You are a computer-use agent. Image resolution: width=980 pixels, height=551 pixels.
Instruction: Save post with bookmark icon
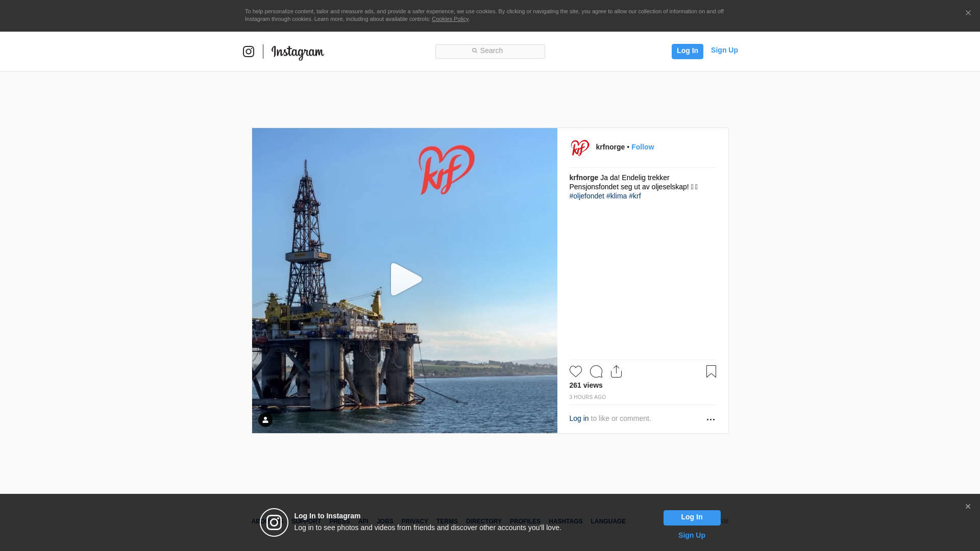coord(711,371)
